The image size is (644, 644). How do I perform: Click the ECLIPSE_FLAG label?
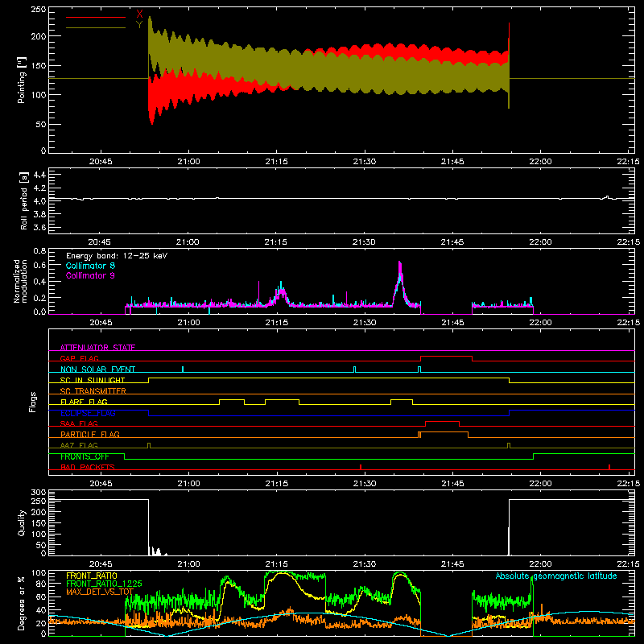88,413
